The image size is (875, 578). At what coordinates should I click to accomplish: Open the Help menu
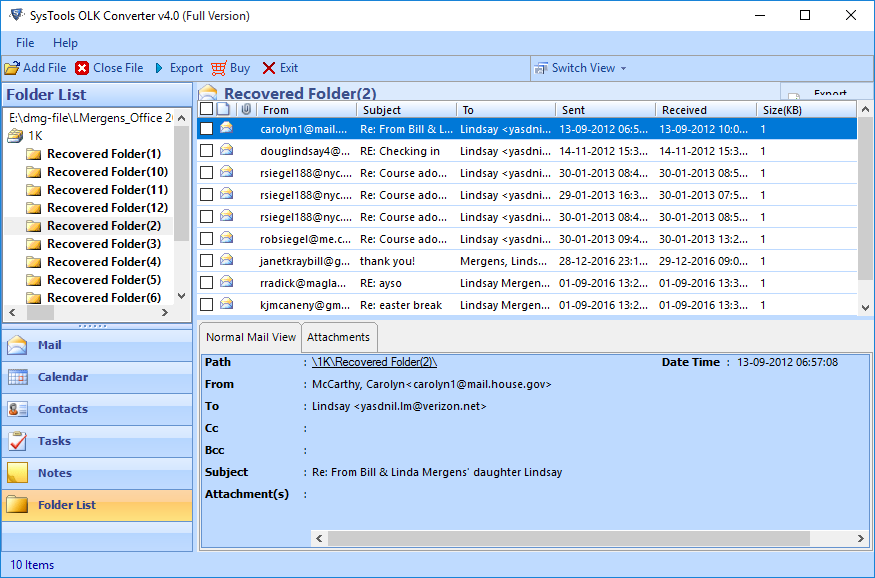tap(65, 43)
